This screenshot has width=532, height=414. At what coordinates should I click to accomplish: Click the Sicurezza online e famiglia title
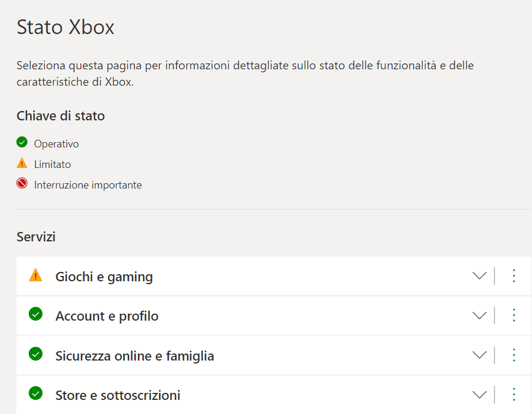coord(134,356)
